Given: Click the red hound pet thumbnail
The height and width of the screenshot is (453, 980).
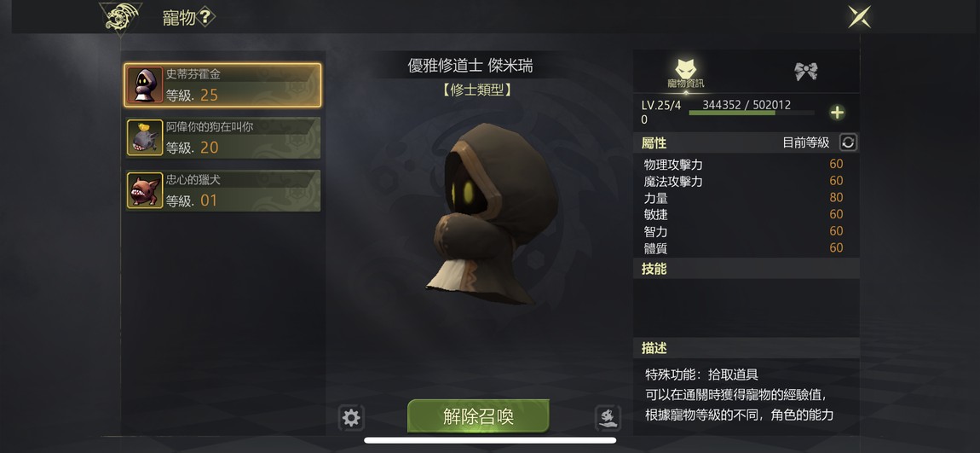Looking at the screenshot, I should [145, 191].
